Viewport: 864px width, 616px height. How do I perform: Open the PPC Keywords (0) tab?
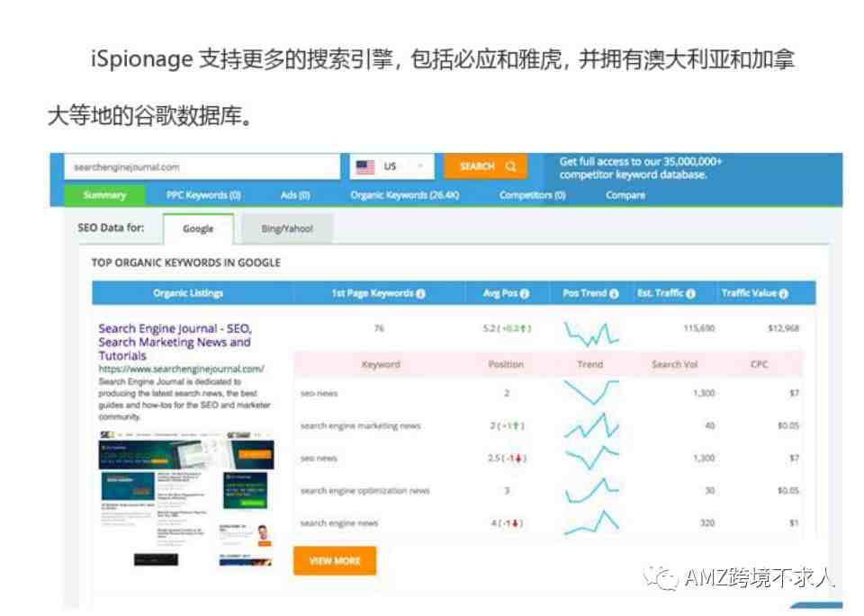click(x=203, y=195)
